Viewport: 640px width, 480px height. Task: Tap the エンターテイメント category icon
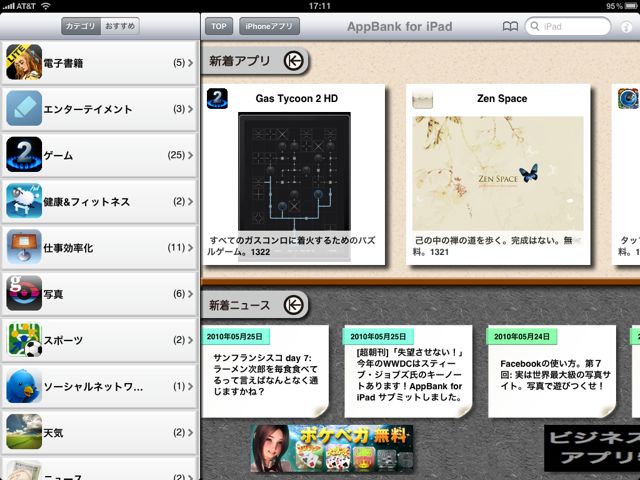24,108
